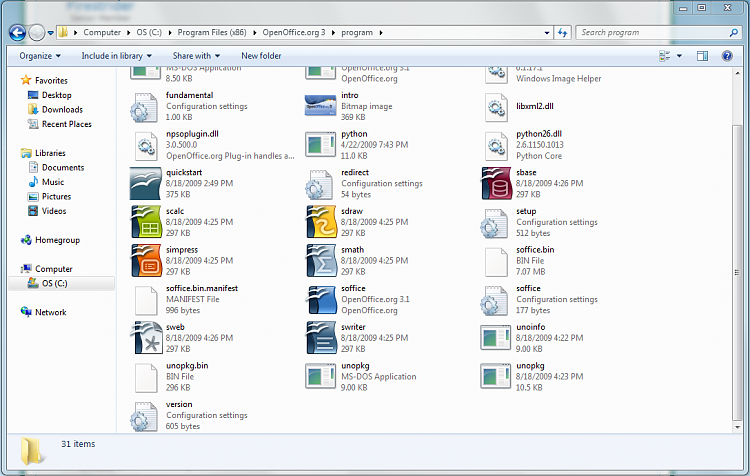Expand arrow after Computer breadcrumb

[x=129, y=33]
